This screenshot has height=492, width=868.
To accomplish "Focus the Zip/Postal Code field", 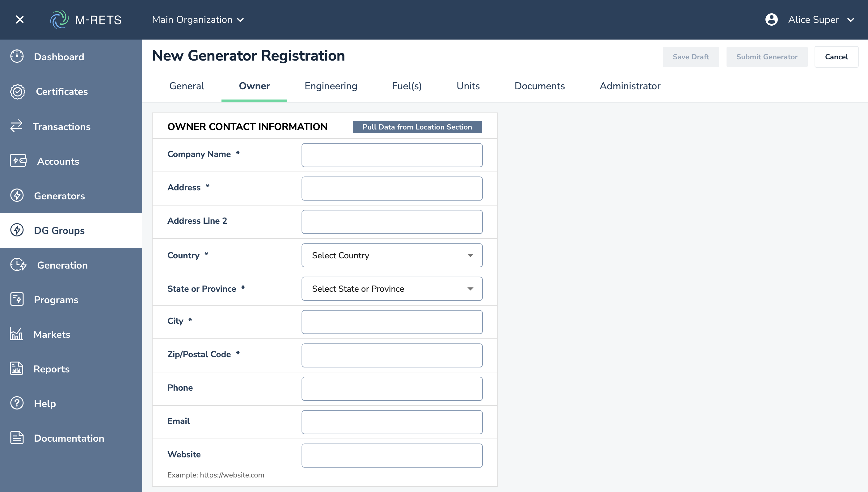I will [x=392, y=355].
